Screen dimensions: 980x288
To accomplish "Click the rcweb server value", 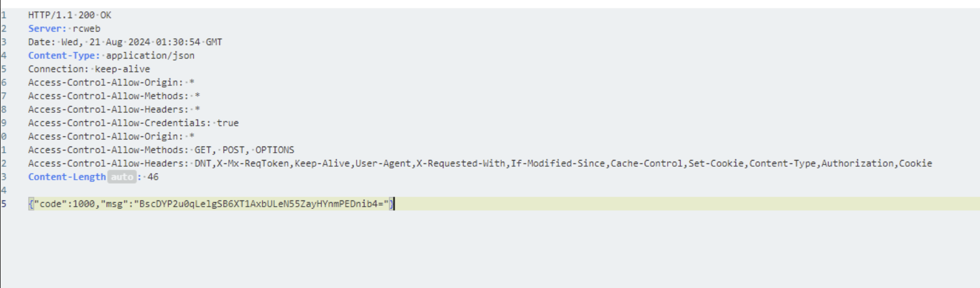I will click(x=86, y=29).
